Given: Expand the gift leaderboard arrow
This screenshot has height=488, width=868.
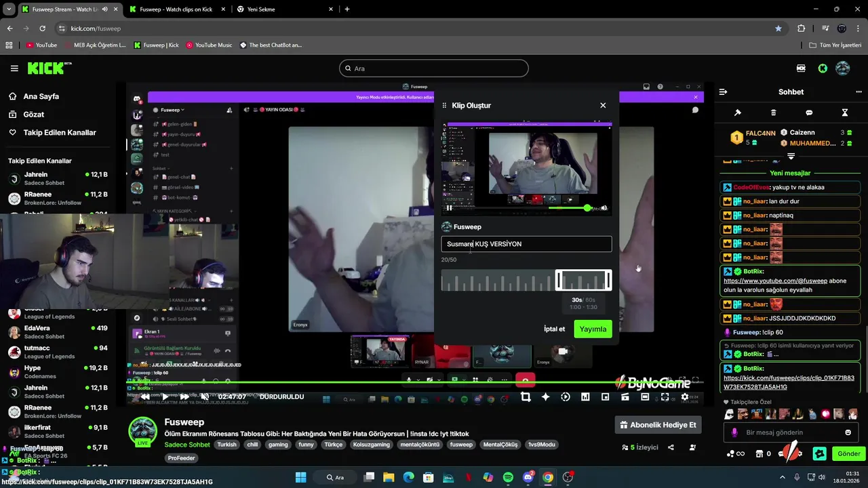Looking at the screenshot, I should coord(791,157).
